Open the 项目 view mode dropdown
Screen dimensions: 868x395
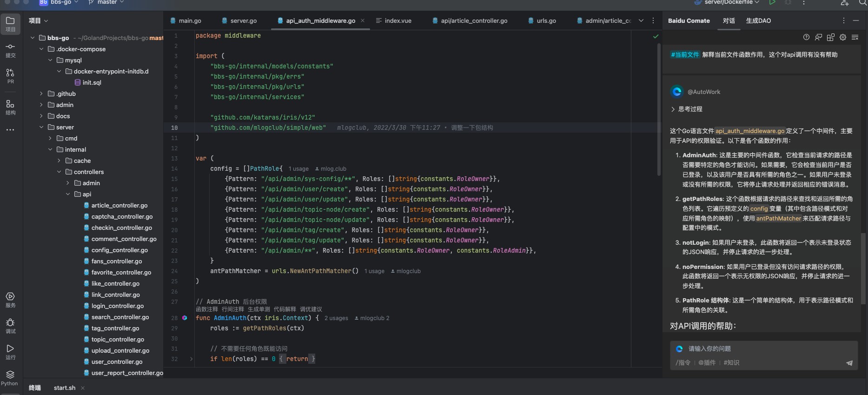tap(39, 20)
